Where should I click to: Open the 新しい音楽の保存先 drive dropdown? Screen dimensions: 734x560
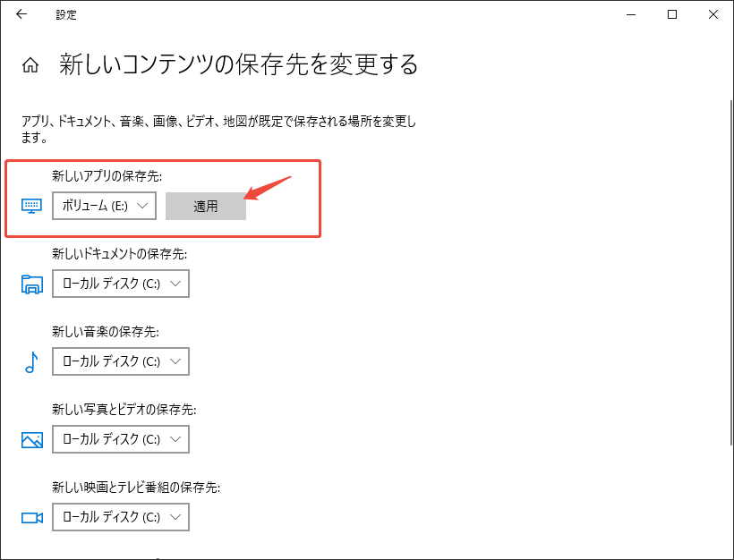(121, 361)
